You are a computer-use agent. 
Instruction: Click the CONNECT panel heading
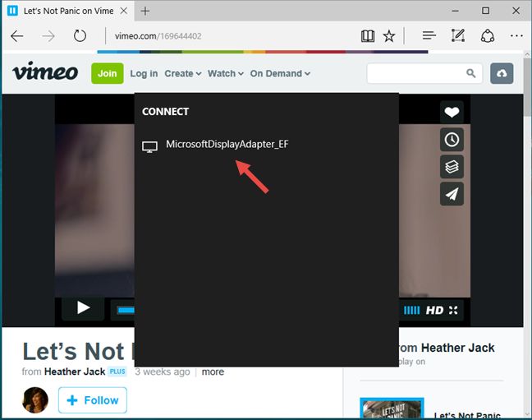165,112
